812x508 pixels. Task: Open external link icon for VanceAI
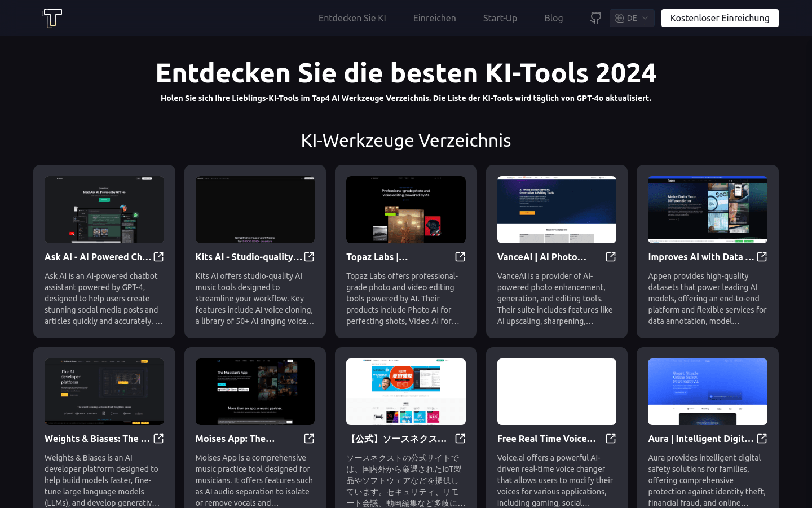click(x=611, y=257)
